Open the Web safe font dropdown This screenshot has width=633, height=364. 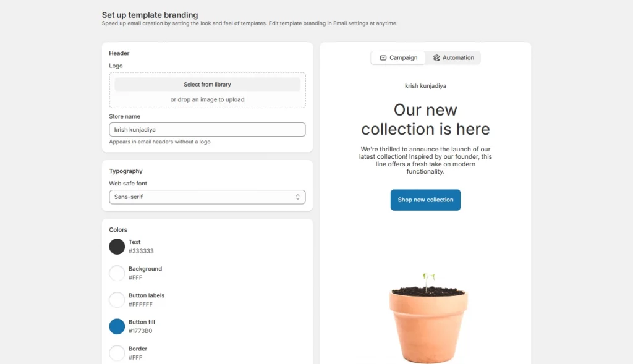tap(207, 197)
